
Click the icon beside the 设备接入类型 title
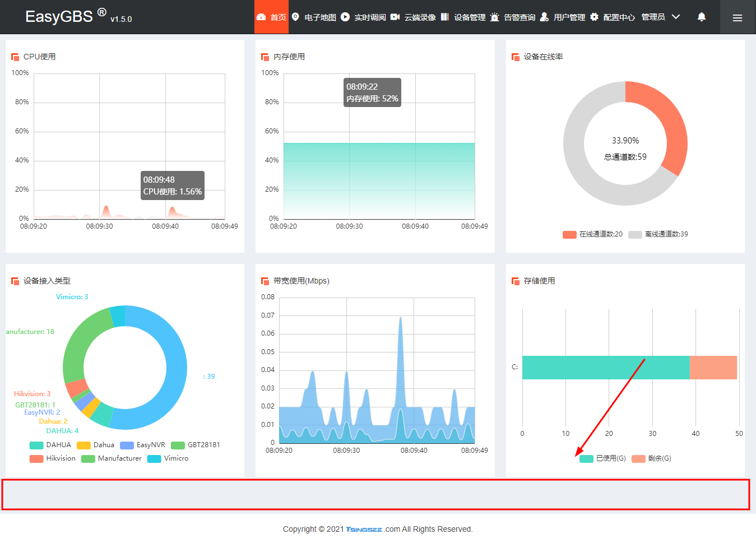coord(15,281)
